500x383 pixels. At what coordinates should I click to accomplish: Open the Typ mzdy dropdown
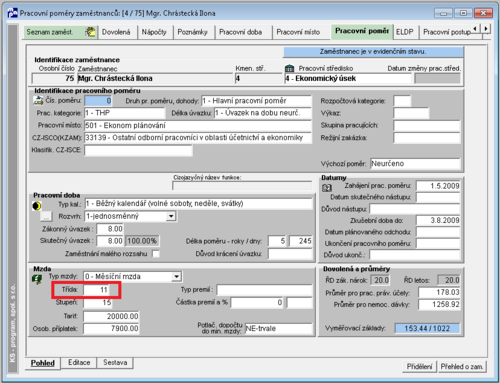[177, 277]
